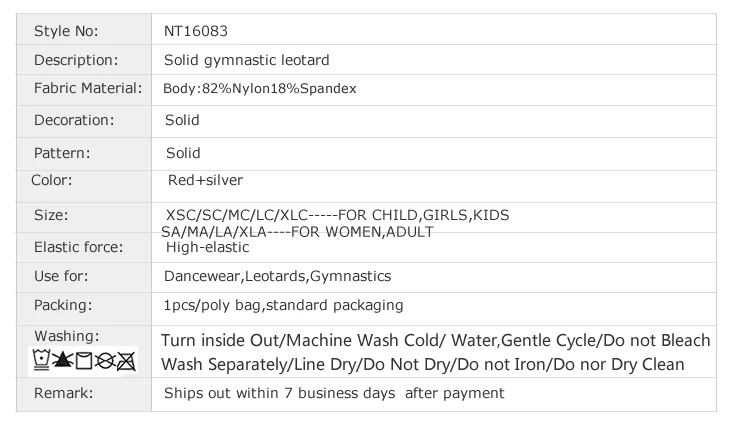This screenshot has width=750, height=426.
Task: Click the Decoration: row label
Action: (x=74, y=120)
